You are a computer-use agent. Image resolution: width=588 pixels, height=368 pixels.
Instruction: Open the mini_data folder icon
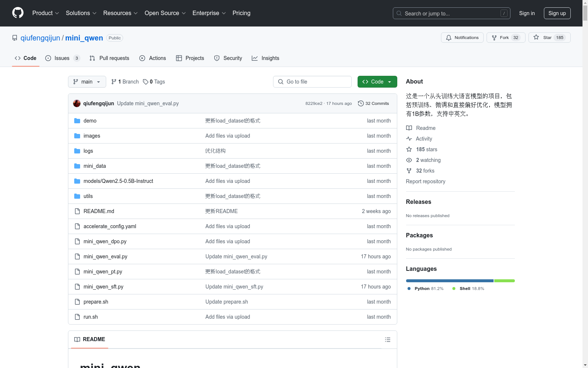(77, 166)
